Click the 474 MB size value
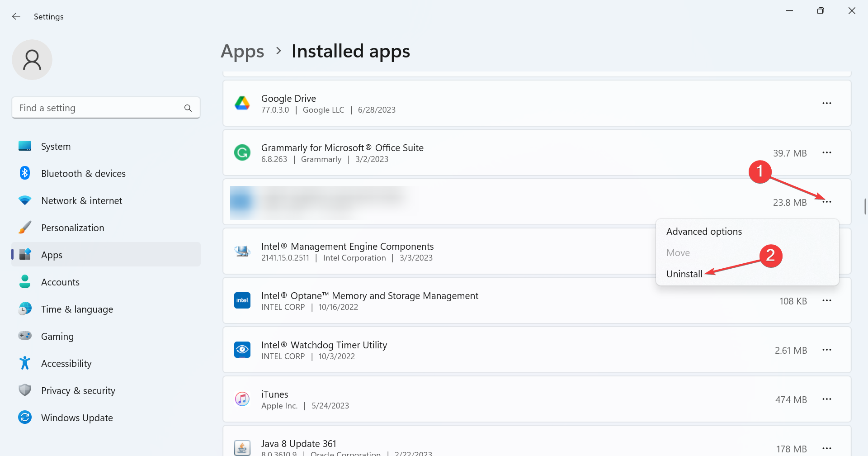Viewport: 868px width, 456px height. click(x=791, y=399)
